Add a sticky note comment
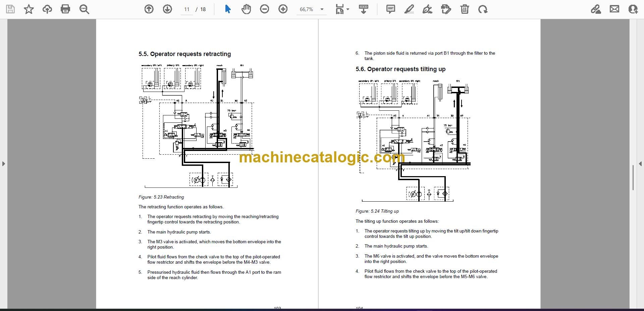Screen dimensions: 644x311 391,9
